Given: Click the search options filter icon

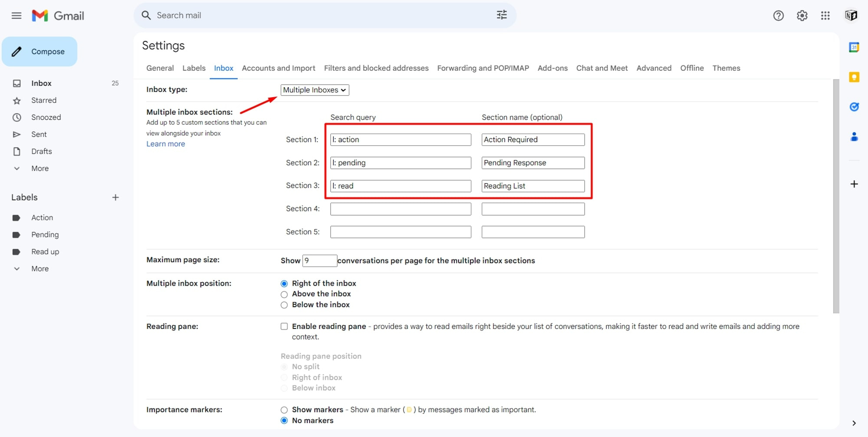Looking at the screenshot, I should point(502,15).
